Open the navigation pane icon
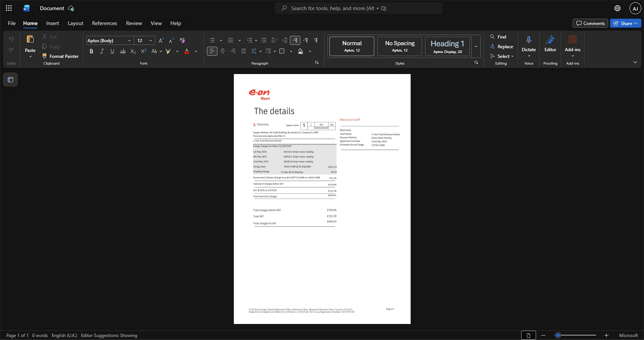The width and height of the screenshot is (644, 340). [x=10, y=80]
